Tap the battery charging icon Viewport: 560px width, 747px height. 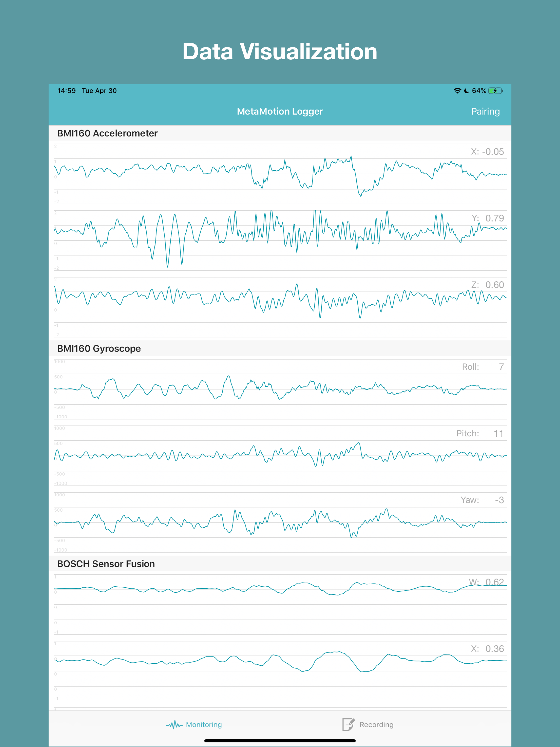tap(495, 91)
